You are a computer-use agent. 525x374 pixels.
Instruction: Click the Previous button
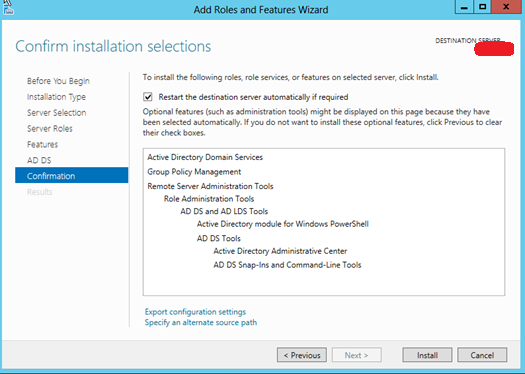[302, 355]
